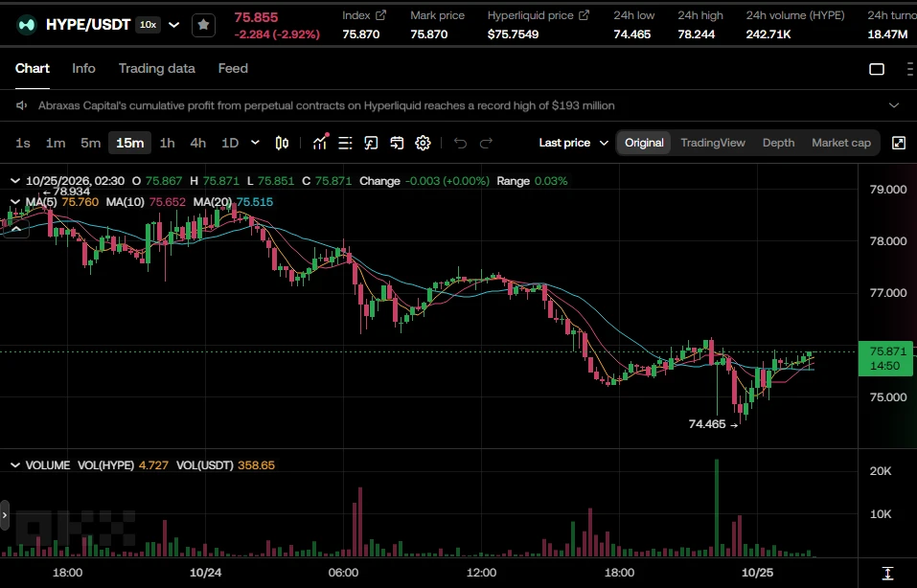Click the HYPE token logo icon
This screenshot has width=917, height=588.
pyautogui.click(x=26, y=25)
